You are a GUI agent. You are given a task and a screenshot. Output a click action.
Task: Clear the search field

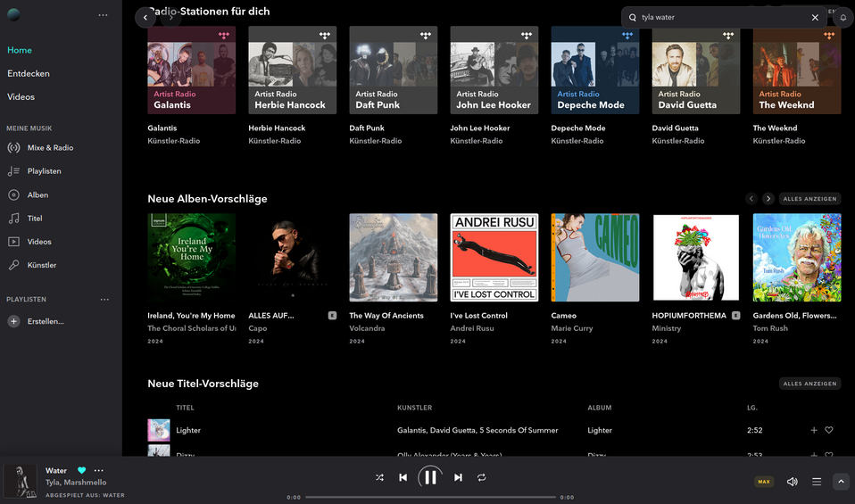815,18
